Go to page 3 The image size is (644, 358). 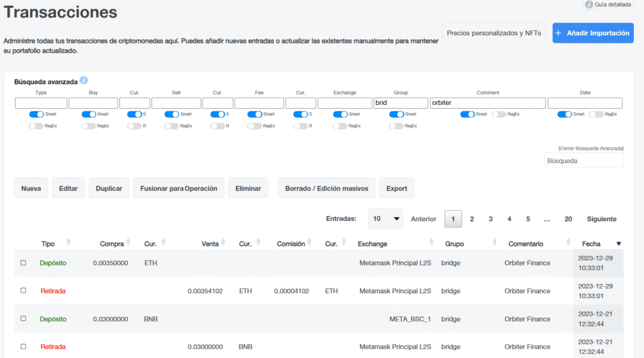pyautogui.click(x=491, y=219)
